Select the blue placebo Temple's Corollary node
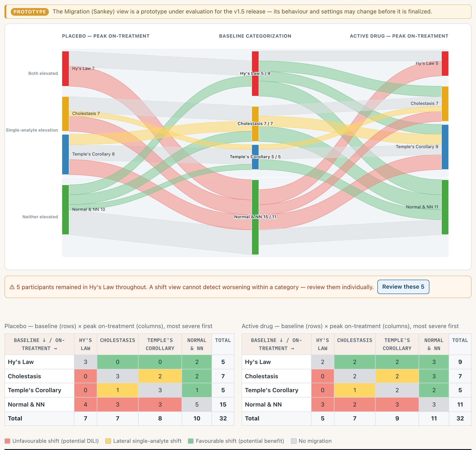This screenshot has height=450, width=476. (x=65, y=154)
